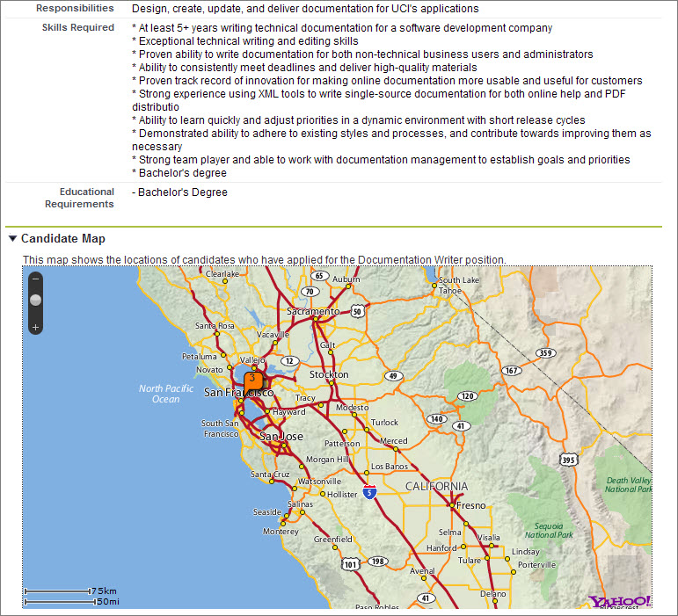Click the Route 50 shield near Sacramento
678x616 pixels.
357,311
